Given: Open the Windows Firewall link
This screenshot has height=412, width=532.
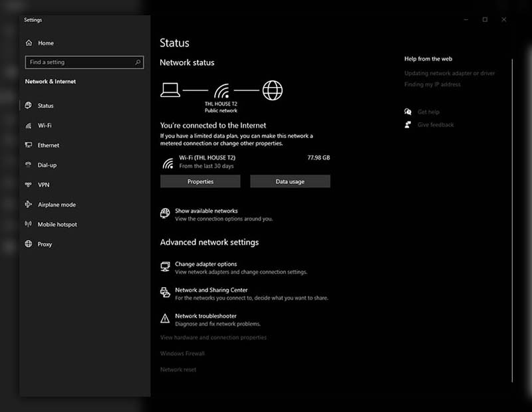Looking at the screenshot, I should point(182,354).
